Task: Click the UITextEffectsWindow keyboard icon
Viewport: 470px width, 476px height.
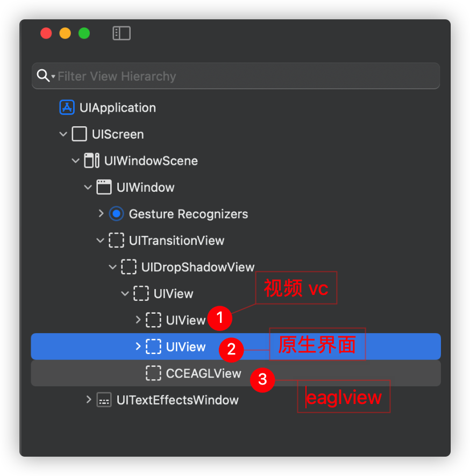Action: point(104,400)
